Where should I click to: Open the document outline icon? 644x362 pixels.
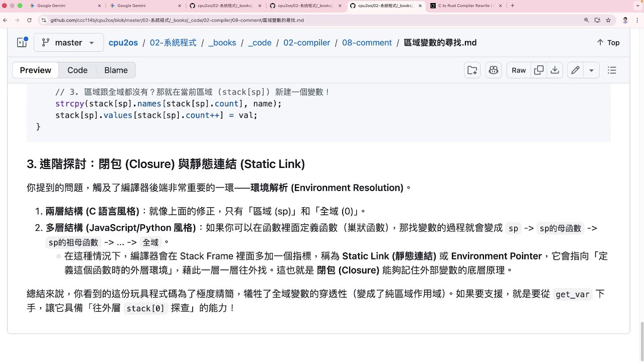point(612,70)
